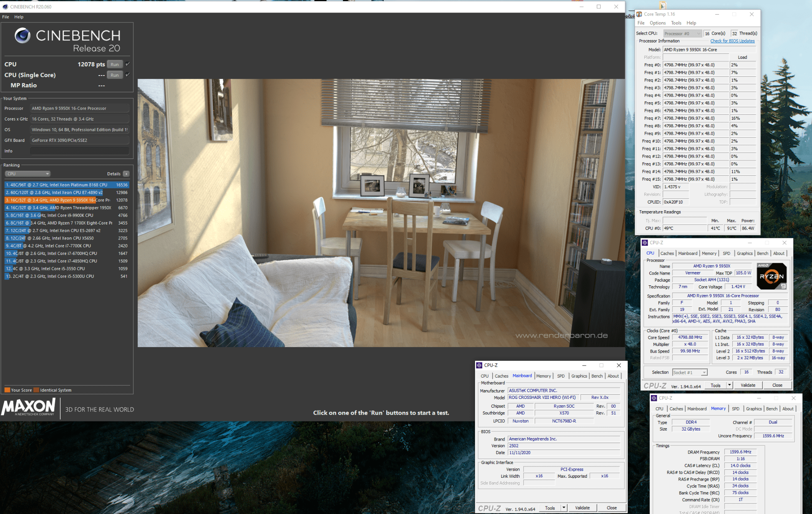Click the DRAM Frequency 1599.6 MHz value

pos(740,452)
